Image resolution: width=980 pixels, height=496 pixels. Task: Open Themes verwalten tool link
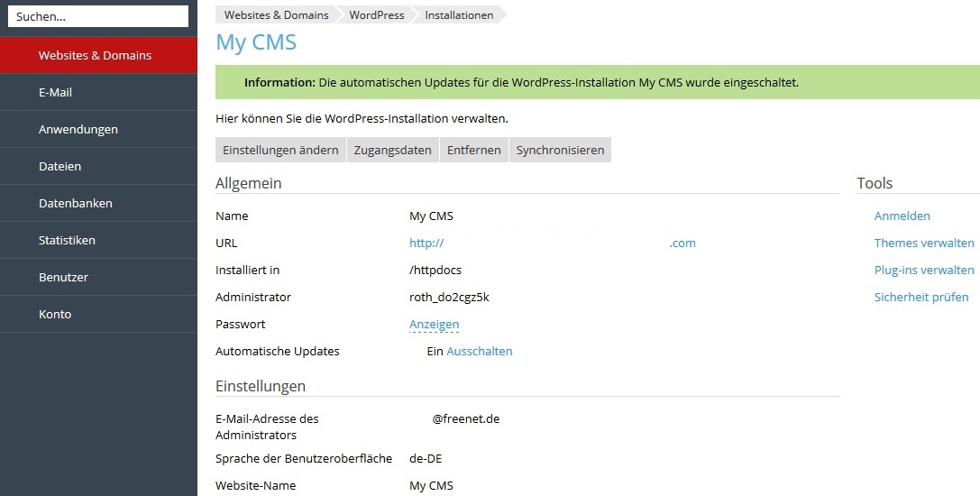[x=924, y=243]
